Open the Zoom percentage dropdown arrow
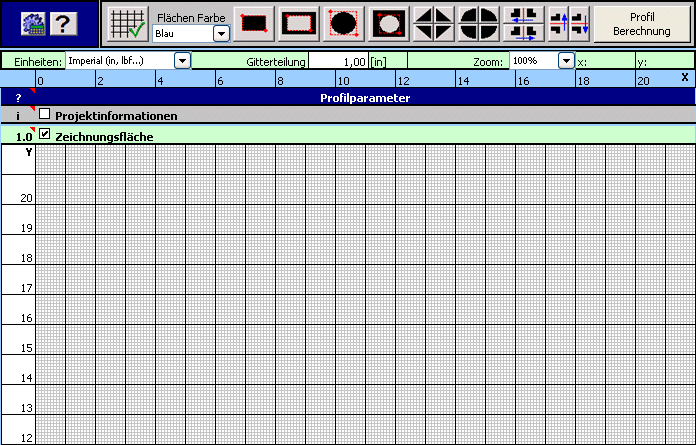The image size is (696, 445). 566,61
